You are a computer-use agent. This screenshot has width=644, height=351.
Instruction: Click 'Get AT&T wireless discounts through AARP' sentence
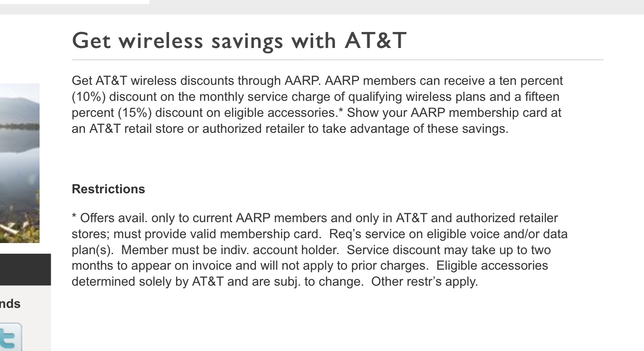pyautogui.click(x=196, y=81)
